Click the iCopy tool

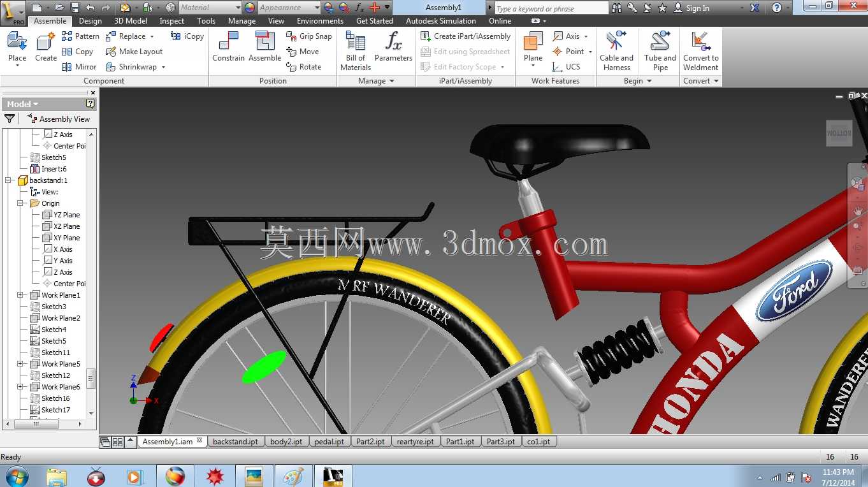187,36
